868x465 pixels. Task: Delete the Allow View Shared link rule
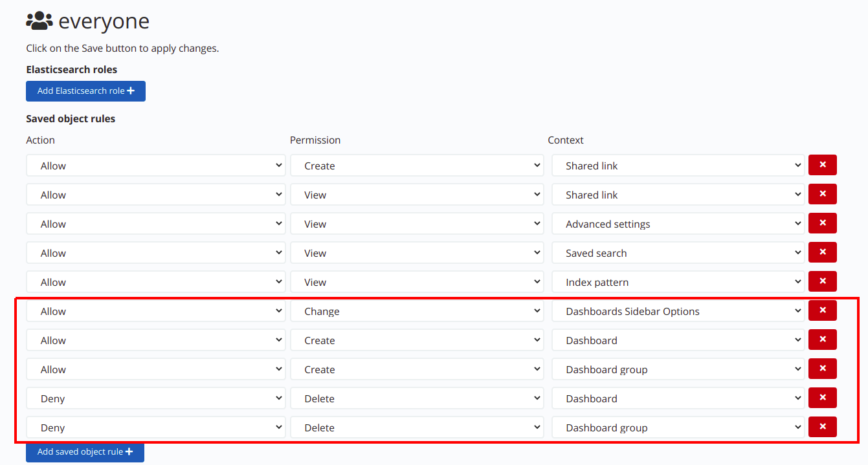[822, 194]
